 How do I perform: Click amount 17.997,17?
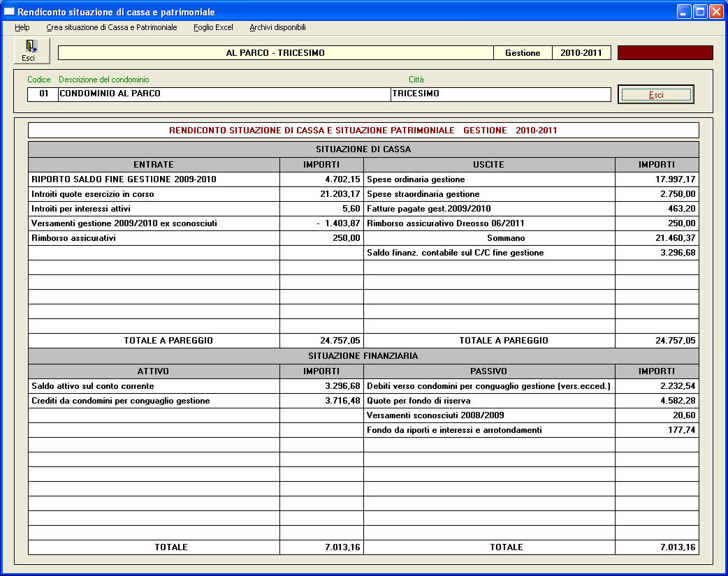(x=657, y=179)
